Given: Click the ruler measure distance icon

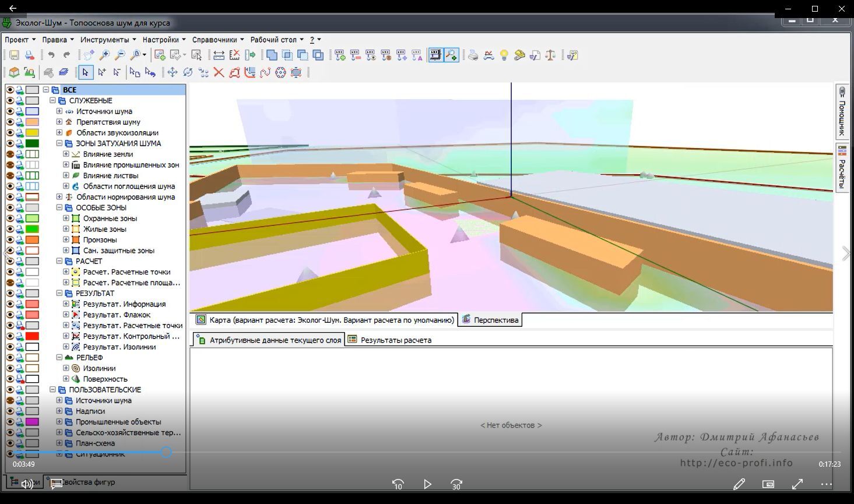Looking at the screenshot, I should pyautogui.click(x=219, y=55).
